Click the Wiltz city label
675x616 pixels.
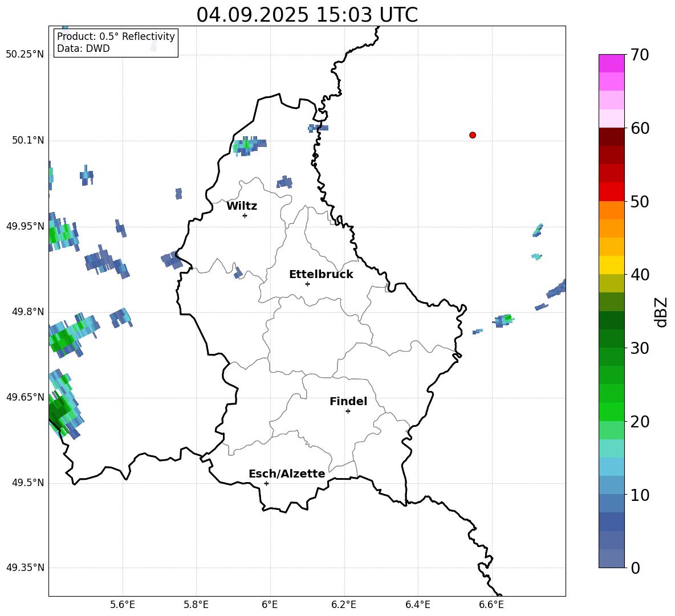(x=242, y=206)
